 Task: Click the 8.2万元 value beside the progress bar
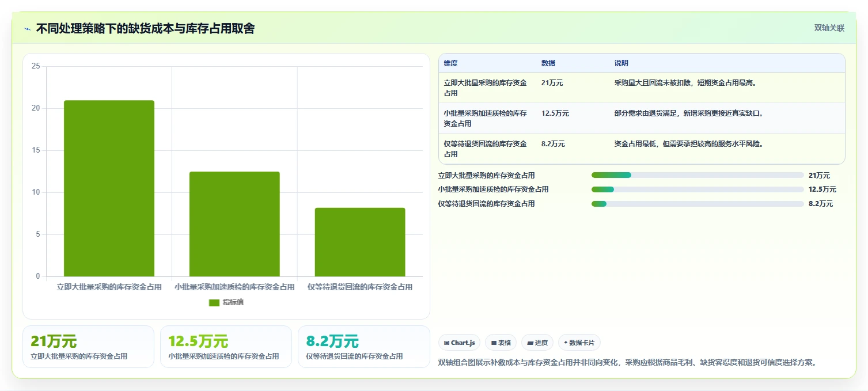point(821,204)
